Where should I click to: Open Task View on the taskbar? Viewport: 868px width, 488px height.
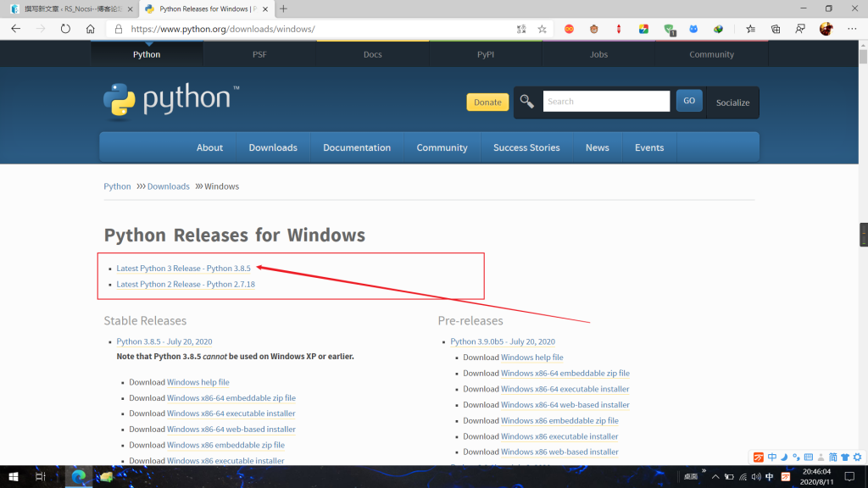point(40,476)
